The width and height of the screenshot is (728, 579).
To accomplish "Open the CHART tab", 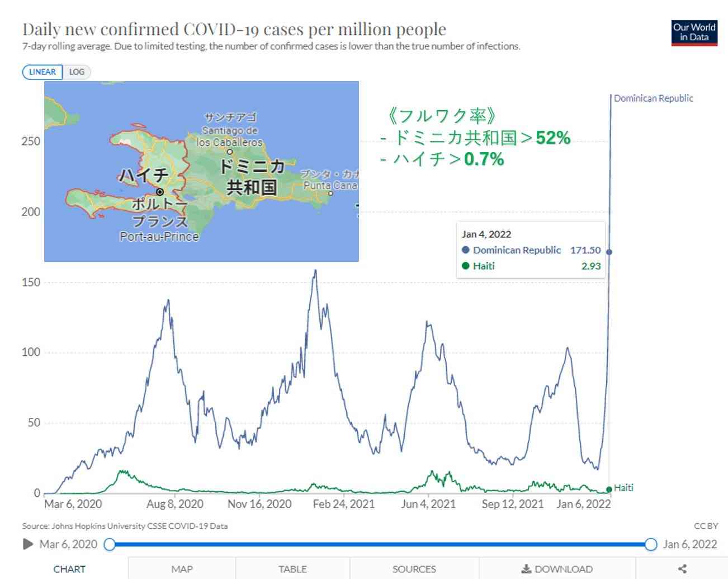I will pos(69,569).
